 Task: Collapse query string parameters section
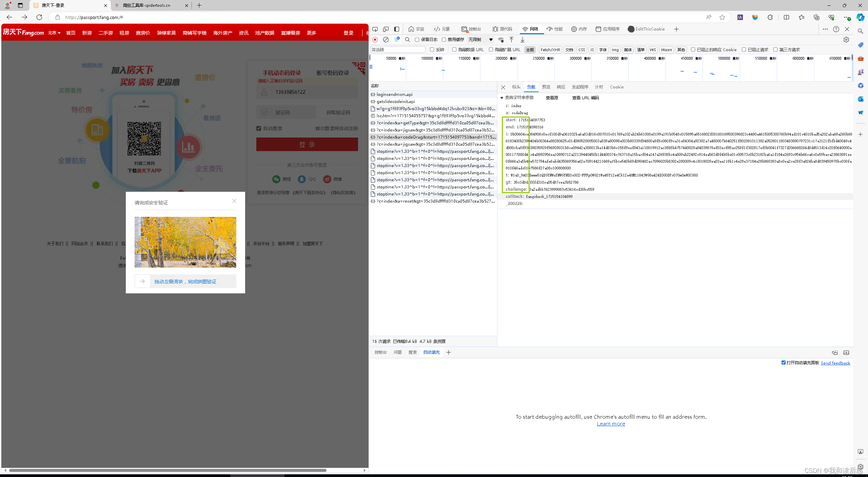502,98
